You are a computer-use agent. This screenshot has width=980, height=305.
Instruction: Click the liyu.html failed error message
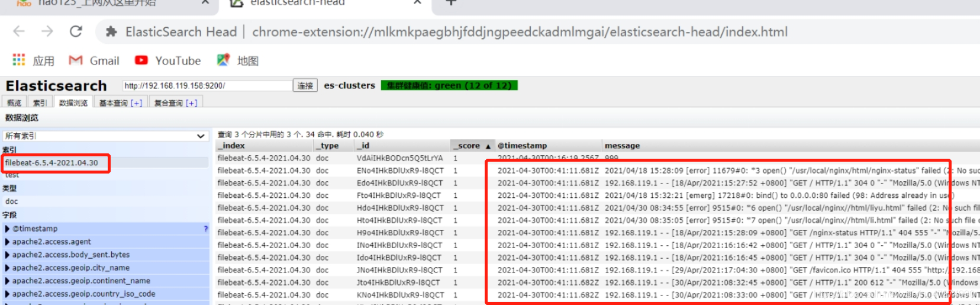coord(792,208)
